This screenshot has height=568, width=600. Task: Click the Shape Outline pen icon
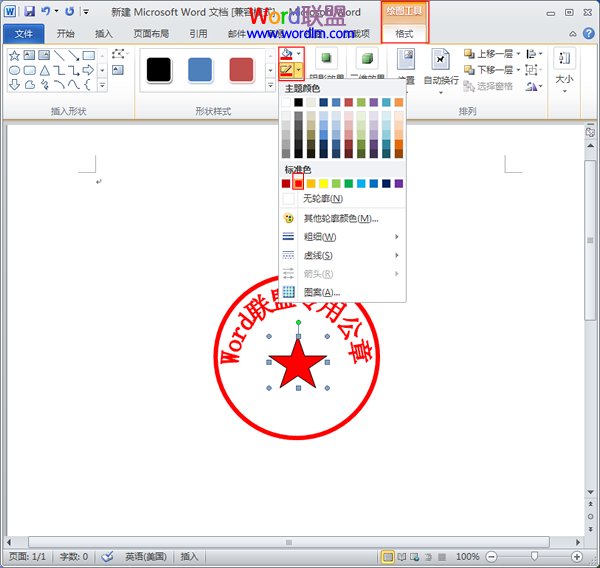pos(286,70)
